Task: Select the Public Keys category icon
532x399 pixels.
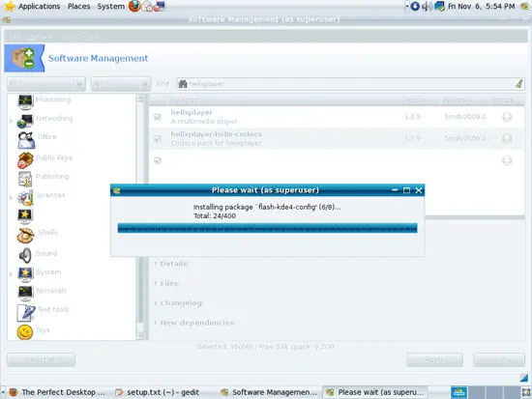Action: tap(25, 160)
